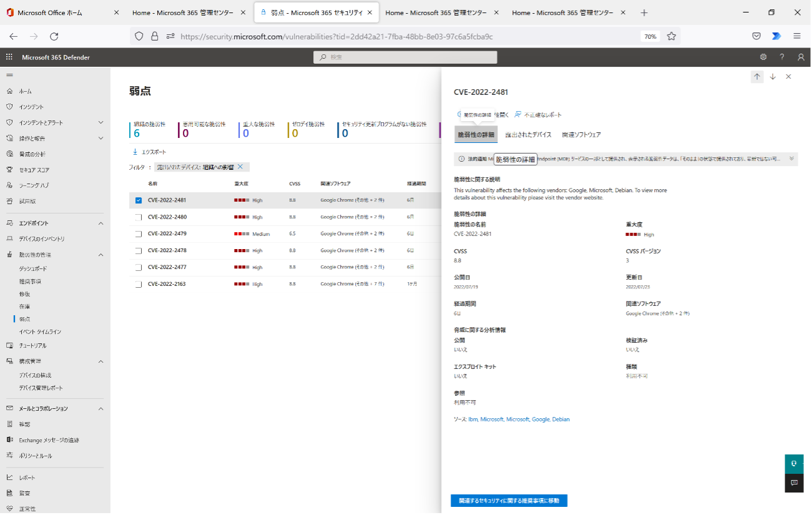Check the CVE-2022-2163 row checkbox
This screenshot has width=812, height=515.
click(139, 284)
